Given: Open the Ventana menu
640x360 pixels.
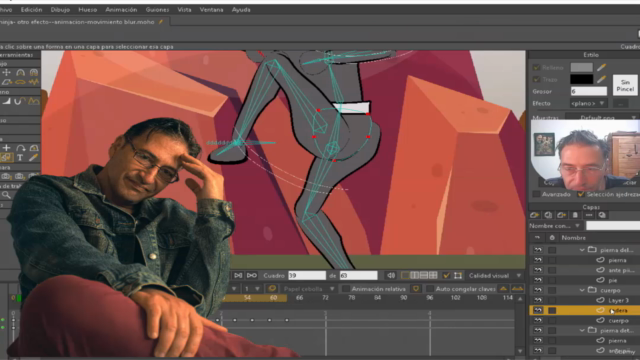Looking at the screenshot, I should (x=211, y=9).
